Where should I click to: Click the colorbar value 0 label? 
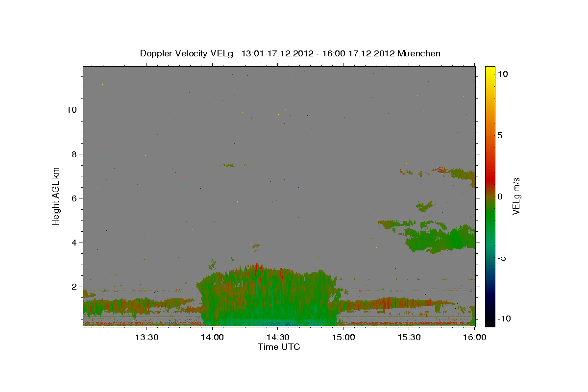[x=500, y=196]
